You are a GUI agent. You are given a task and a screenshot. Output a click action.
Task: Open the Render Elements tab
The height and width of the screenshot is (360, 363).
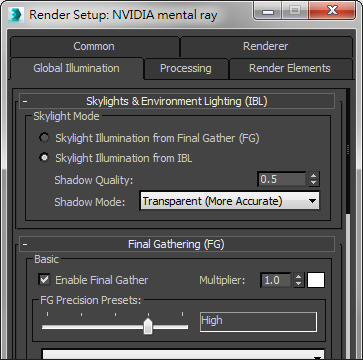(x=290, y=68)
